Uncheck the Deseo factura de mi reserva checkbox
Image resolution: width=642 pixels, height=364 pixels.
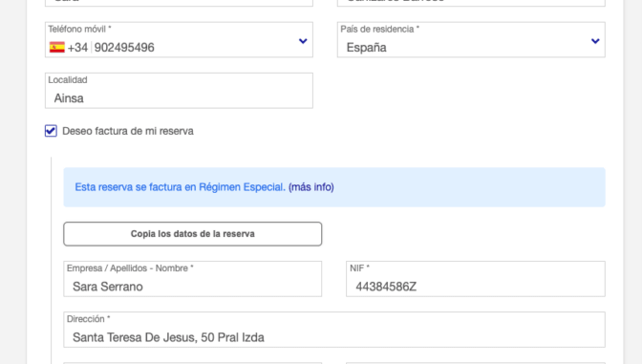(x=51, y=131)
